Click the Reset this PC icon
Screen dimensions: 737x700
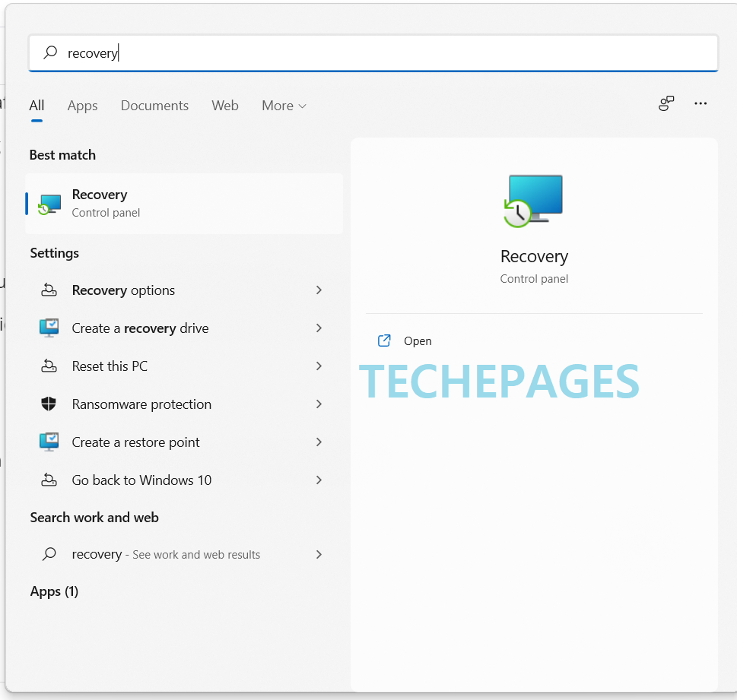click(49, 366)
